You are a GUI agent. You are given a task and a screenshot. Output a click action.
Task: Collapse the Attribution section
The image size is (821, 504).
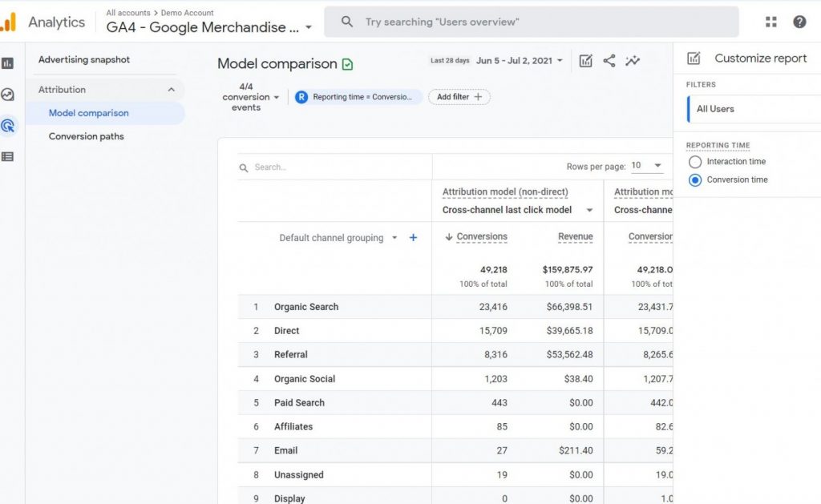pos(171,90)
